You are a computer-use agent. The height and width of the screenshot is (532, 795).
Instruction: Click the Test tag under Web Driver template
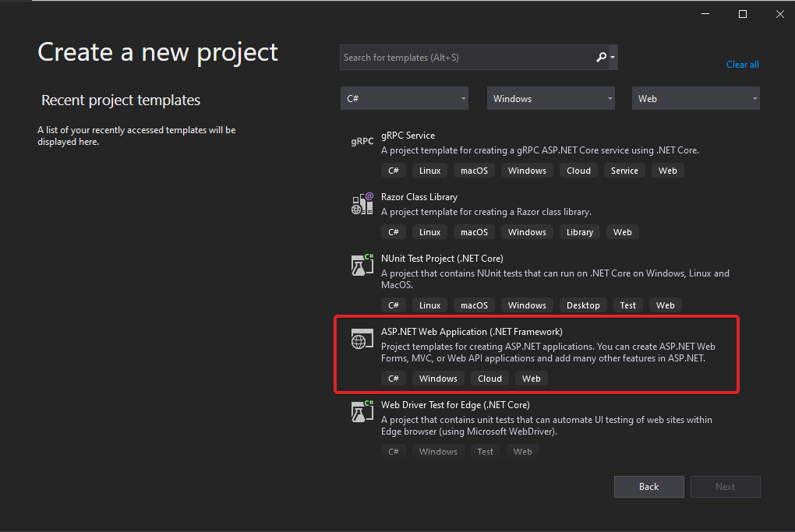[x=485, y=451]
